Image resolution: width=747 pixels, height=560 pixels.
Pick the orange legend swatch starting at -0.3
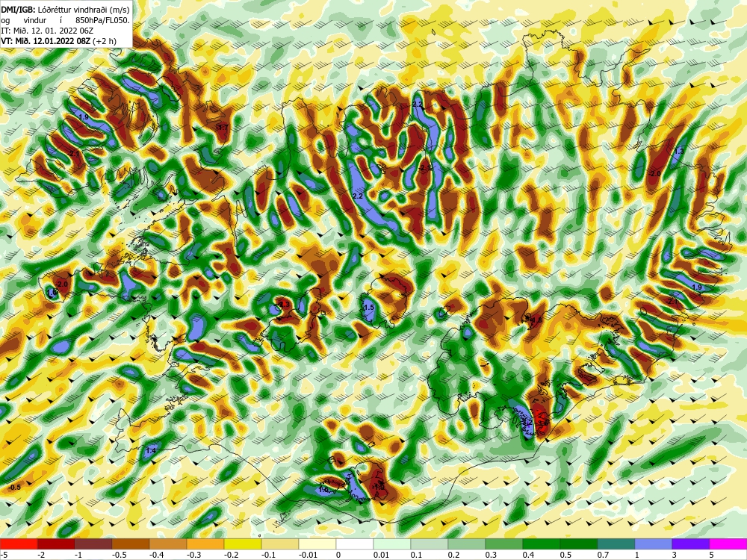205,544
